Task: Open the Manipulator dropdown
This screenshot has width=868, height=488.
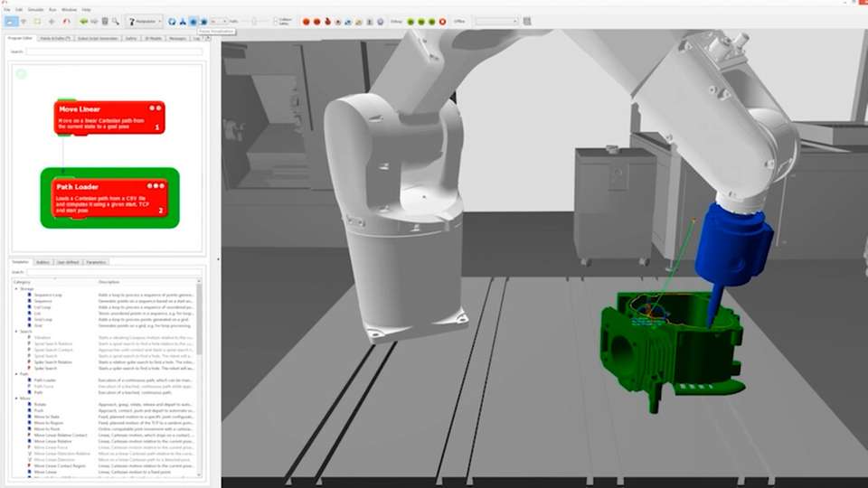Action: (144, 22)
